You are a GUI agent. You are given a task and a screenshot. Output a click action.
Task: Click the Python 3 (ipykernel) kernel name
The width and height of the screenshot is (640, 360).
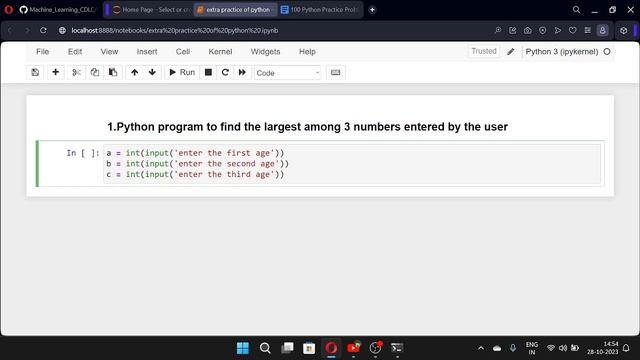[562, 52]
